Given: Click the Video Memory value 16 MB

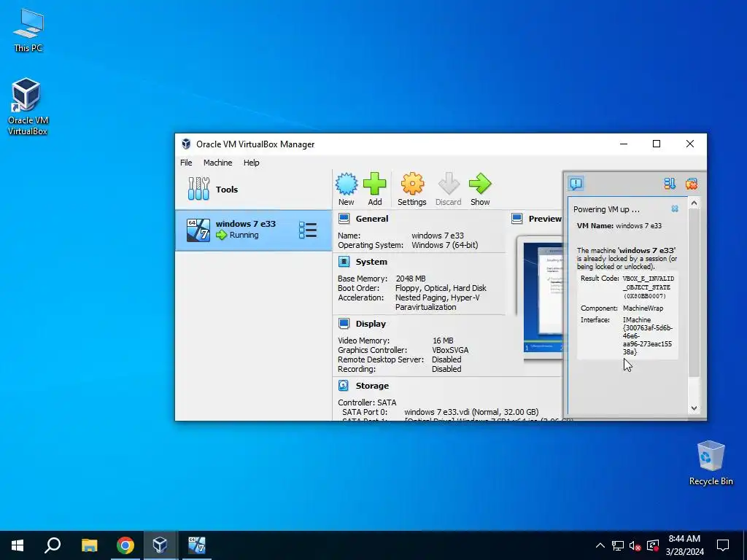Looking at the screenshot, I should click(x=443, y=341).
